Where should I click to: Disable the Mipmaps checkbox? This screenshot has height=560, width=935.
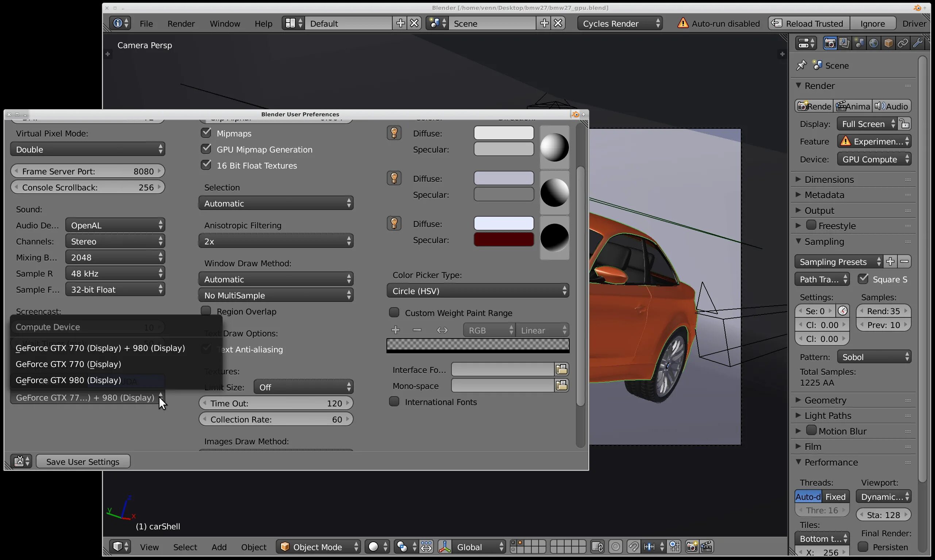click(206, 133)
